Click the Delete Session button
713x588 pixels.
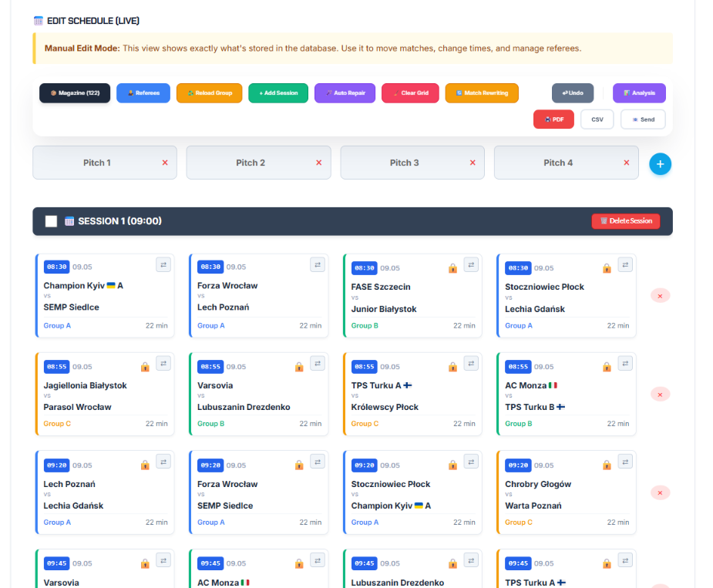tap(626, 221)
